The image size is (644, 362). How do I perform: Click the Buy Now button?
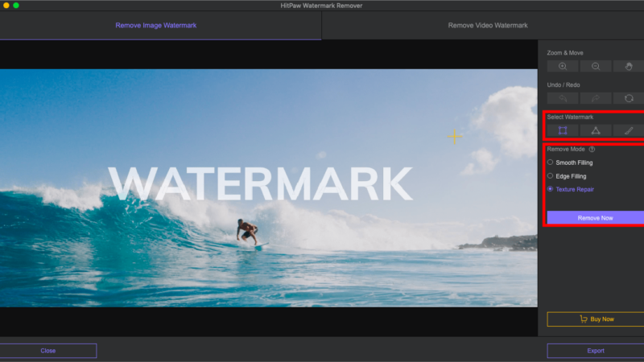point(596,319)
